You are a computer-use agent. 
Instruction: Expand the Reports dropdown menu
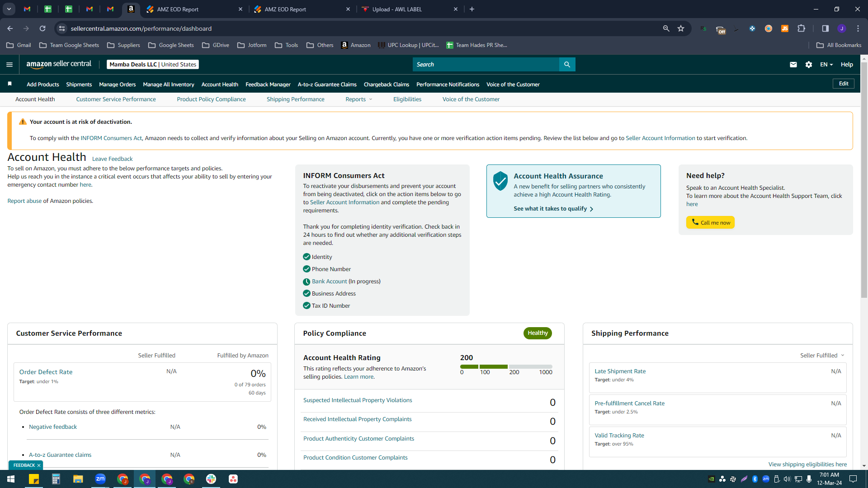pyautogui.click(x=359, y=99)
